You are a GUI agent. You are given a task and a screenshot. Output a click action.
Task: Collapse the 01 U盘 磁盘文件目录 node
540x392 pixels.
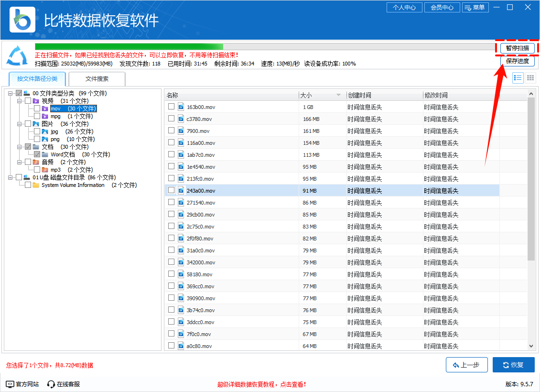(x=11, y=177)
